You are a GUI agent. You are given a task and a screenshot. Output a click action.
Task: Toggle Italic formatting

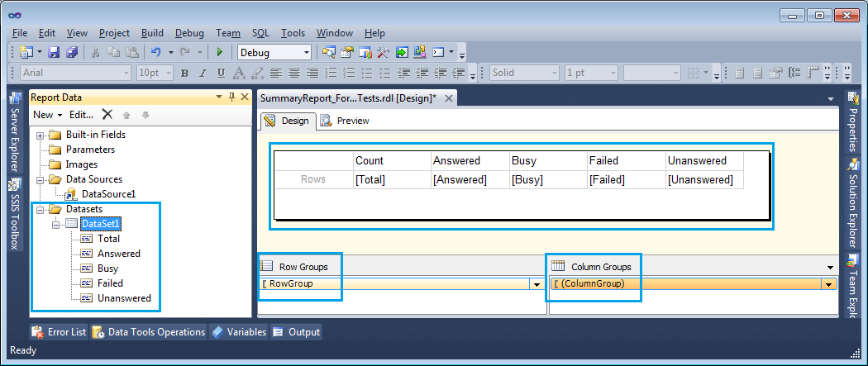coord(203,73)
